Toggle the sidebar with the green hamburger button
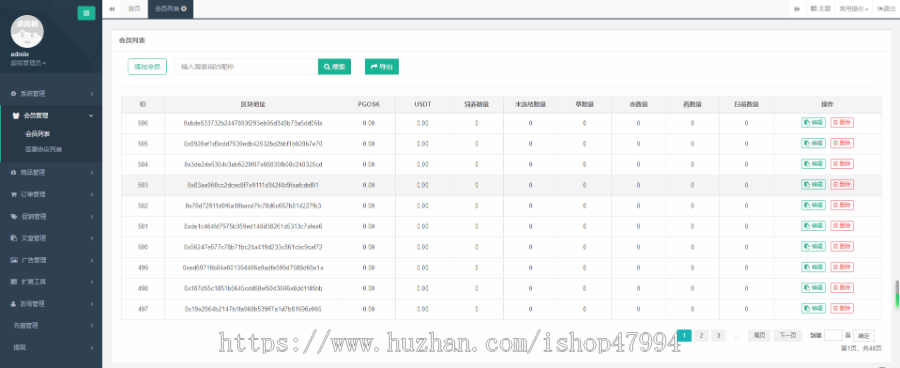 click(x=86, y=13)
